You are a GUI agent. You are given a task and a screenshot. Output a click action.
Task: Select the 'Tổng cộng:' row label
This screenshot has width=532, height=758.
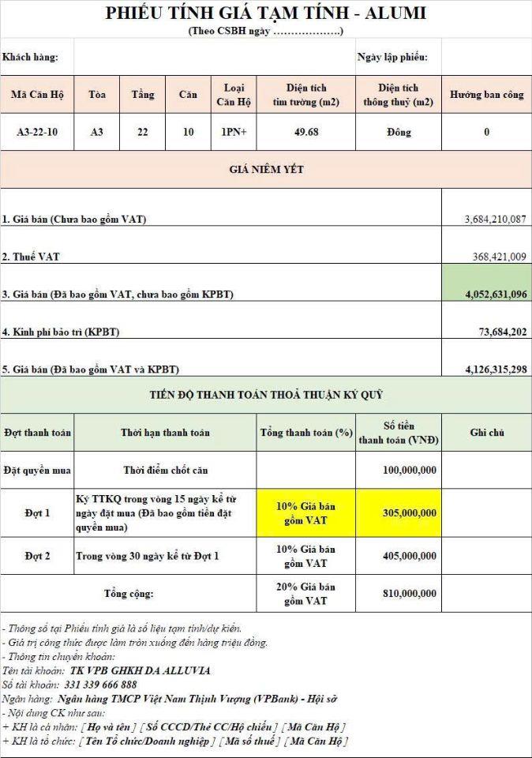[x=129, y=594]
